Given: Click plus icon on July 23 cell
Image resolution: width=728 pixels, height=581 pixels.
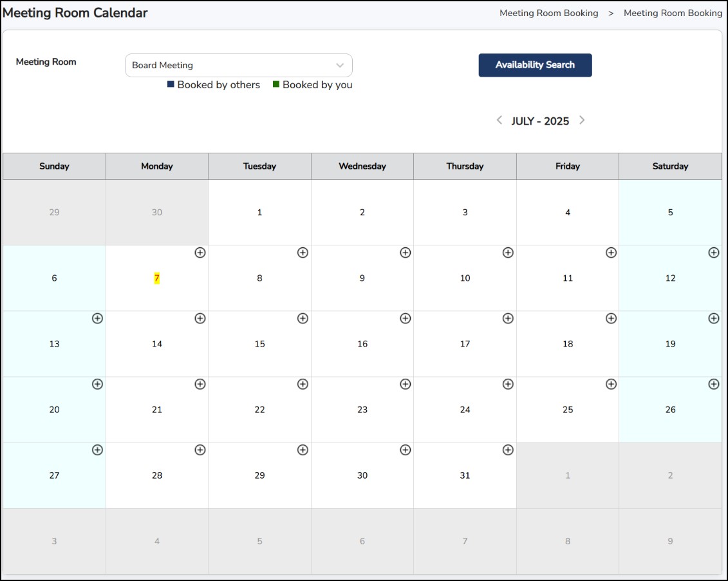Looking at the screenshot, I should pos(406,385).
